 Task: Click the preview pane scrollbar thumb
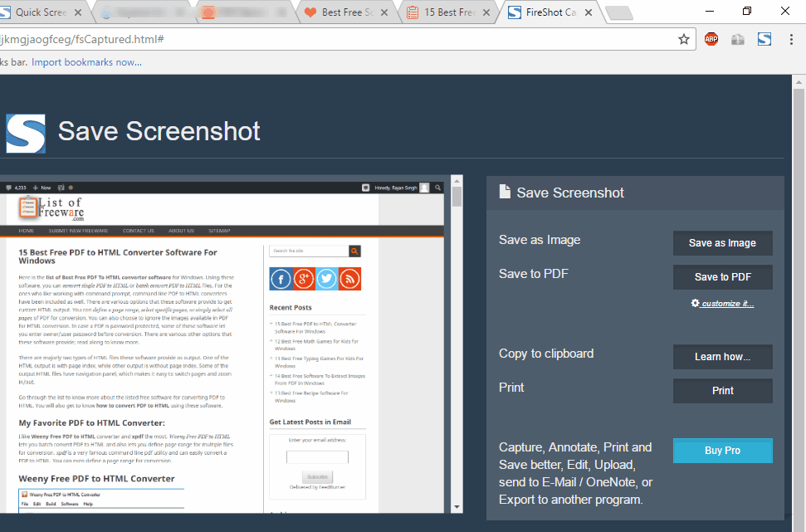pyautogui.click(x=457, y=197)
